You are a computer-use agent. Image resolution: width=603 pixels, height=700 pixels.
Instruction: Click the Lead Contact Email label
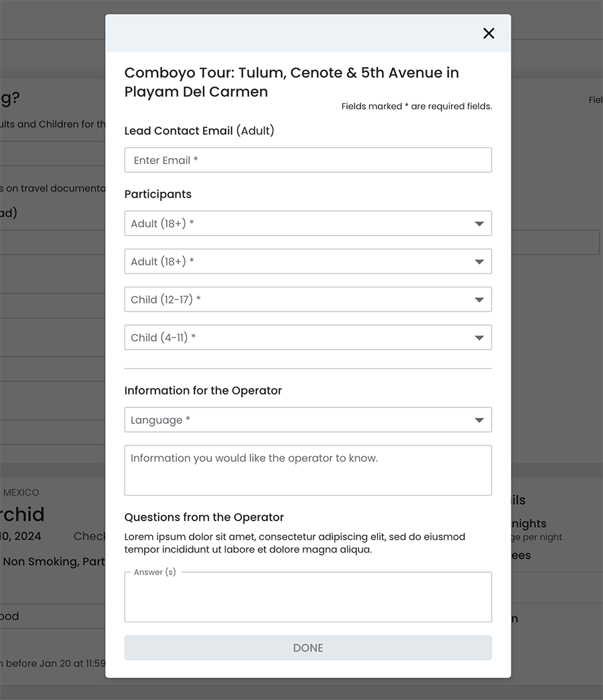pyautogui.click(x=199, y=131)
